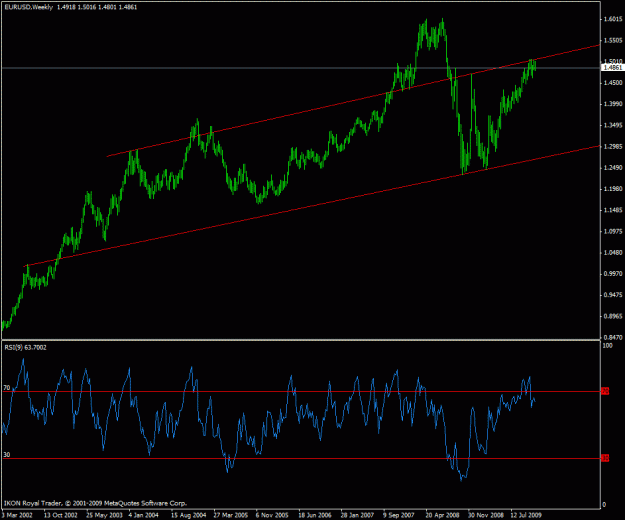The width and height of the screenshot is (625, 520).
Task: Click the 1.3990 price axis label
Action: pos(613,104)
